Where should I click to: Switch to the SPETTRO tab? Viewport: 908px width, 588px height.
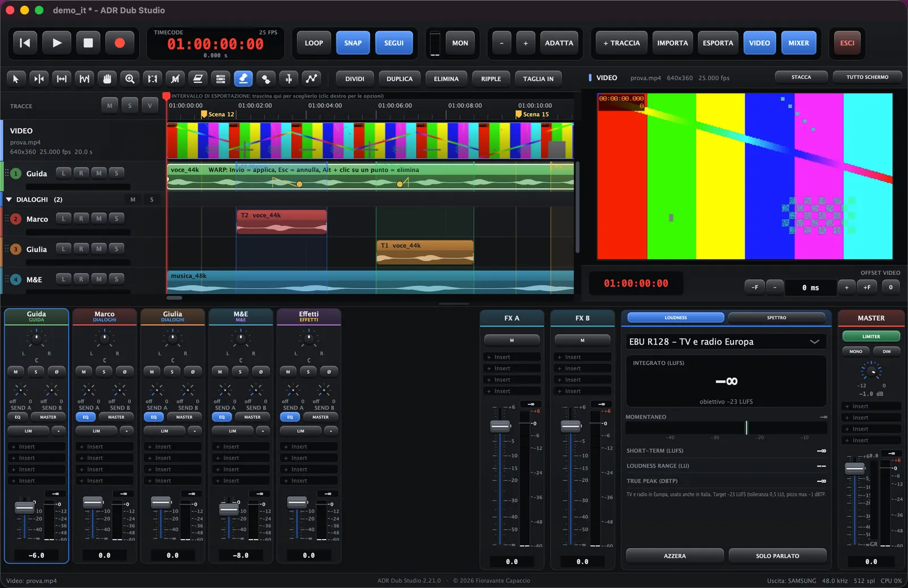point(777,318)
